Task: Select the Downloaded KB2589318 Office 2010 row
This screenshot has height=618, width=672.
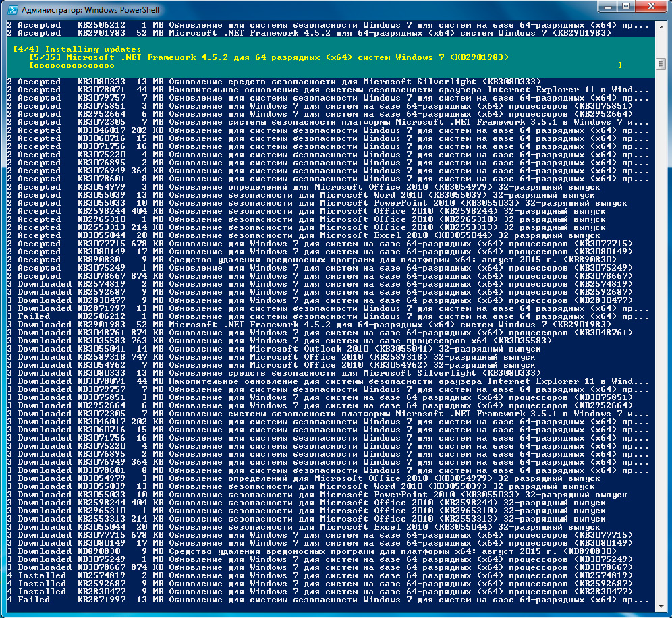Action: pyautogui.click(x=271, y=357)
